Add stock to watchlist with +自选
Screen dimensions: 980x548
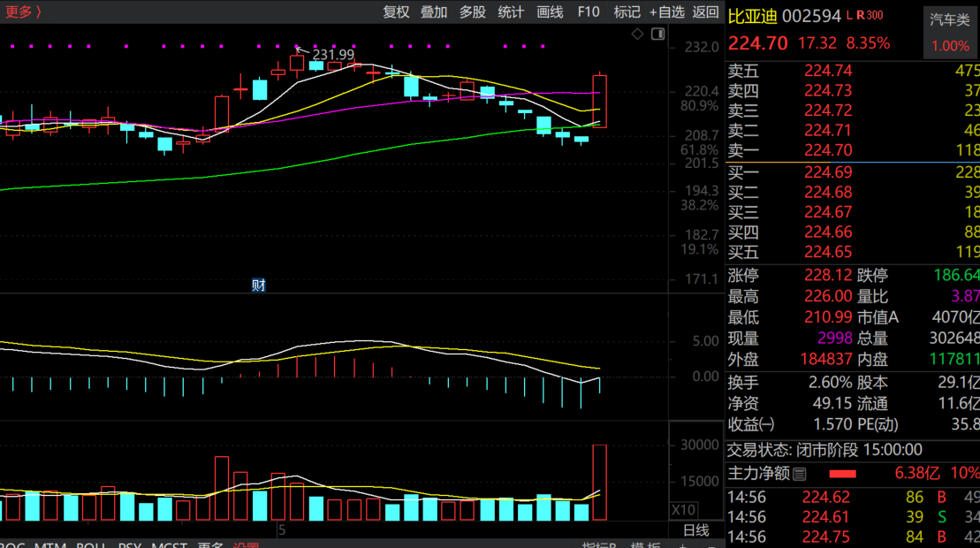pyautogui.click(x=667, y=11)
